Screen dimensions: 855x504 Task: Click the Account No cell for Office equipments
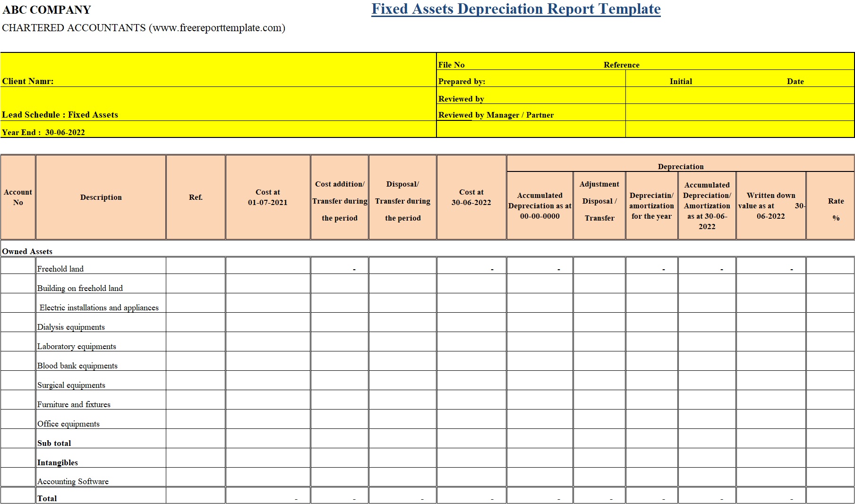[18, 419]
